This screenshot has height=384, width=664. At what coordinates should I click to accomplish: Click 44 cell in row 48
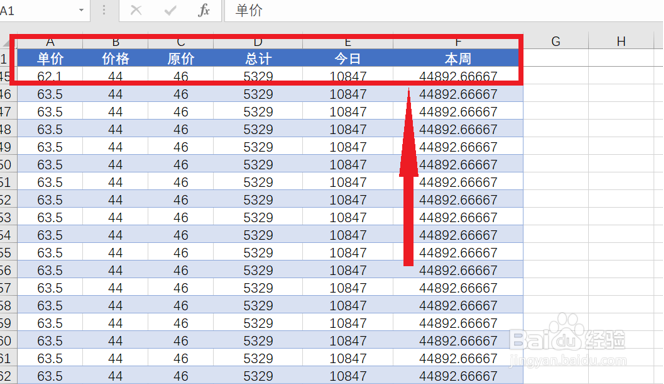115,129
